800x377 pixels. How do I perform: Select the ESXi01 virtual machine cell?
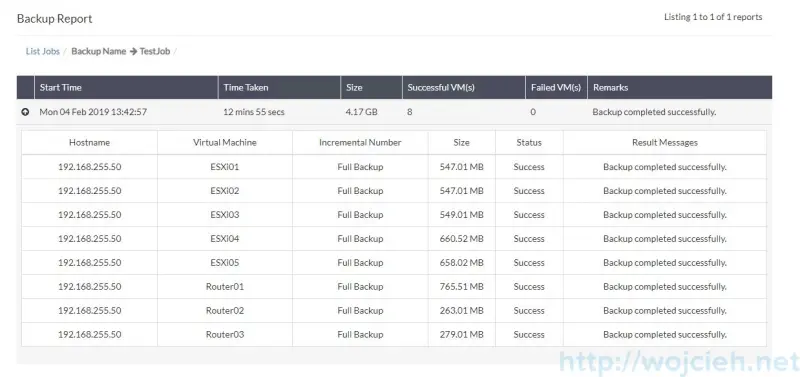click(x=225, y=167)
